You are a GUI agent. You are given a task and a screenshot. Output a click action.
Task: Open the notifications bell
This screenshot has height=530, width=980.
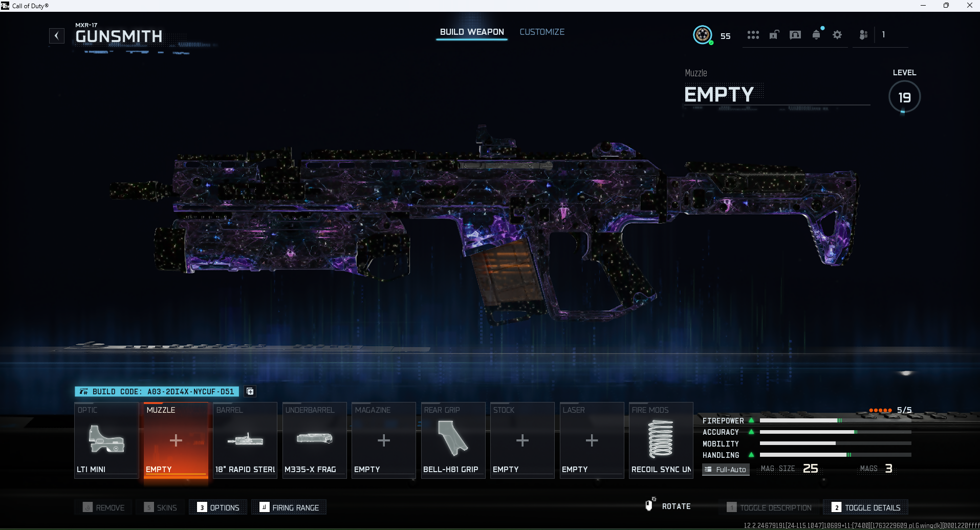(x=816, y=35)
